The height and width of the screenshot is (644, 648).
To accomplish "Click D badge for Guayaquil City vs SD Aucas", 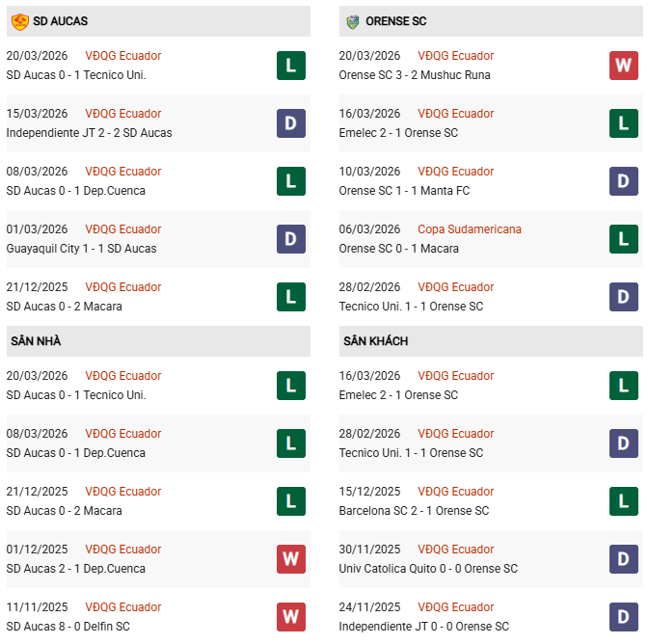I will 290,239.
